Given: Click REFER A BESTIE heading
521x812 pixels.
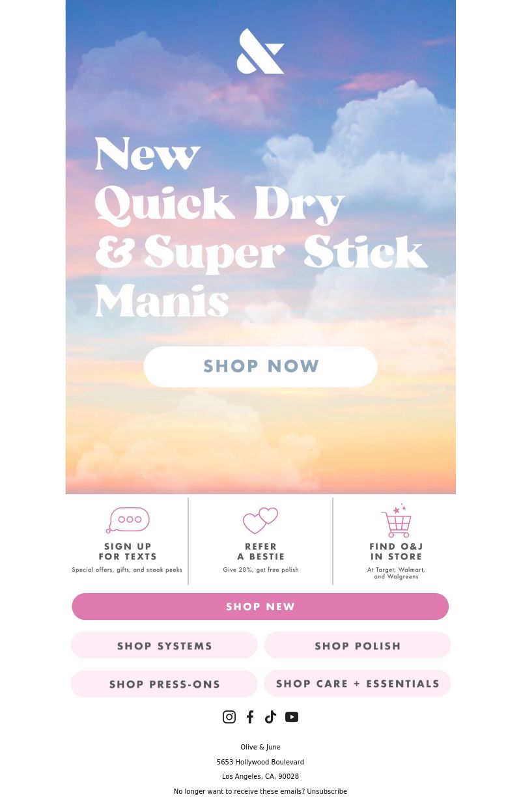Looking at the screenshot, I should coord(260,552).
